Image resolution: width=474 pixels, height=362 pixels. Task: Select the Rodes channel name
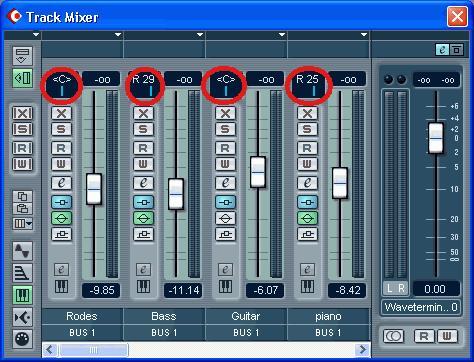tap(82, 316)
